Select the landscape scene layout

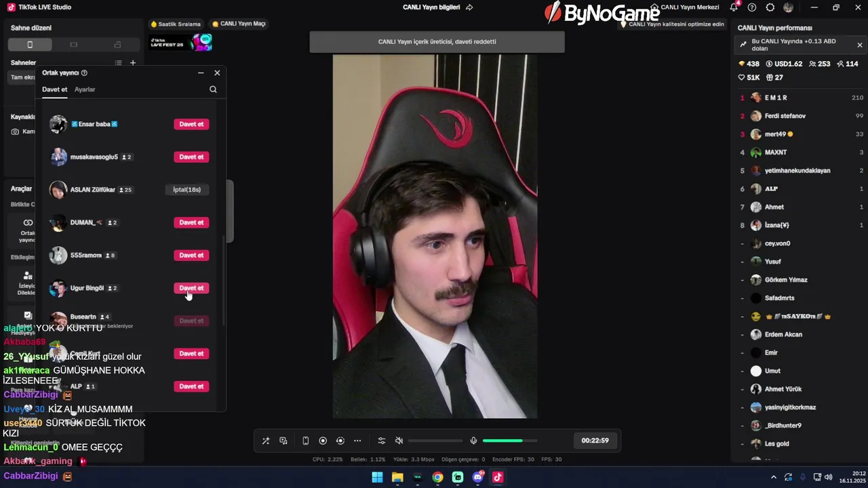tap(73, 45)
